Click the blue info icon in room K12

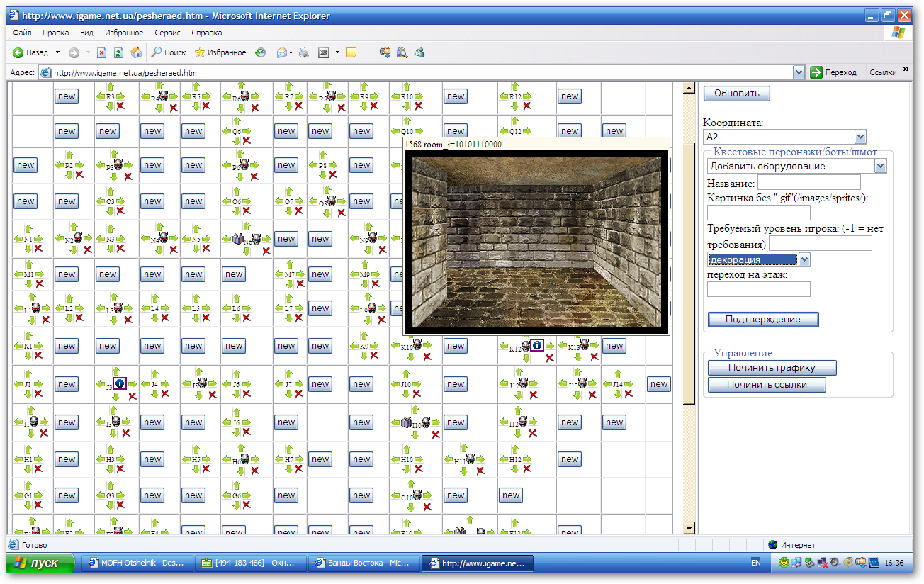click(537, 345)
